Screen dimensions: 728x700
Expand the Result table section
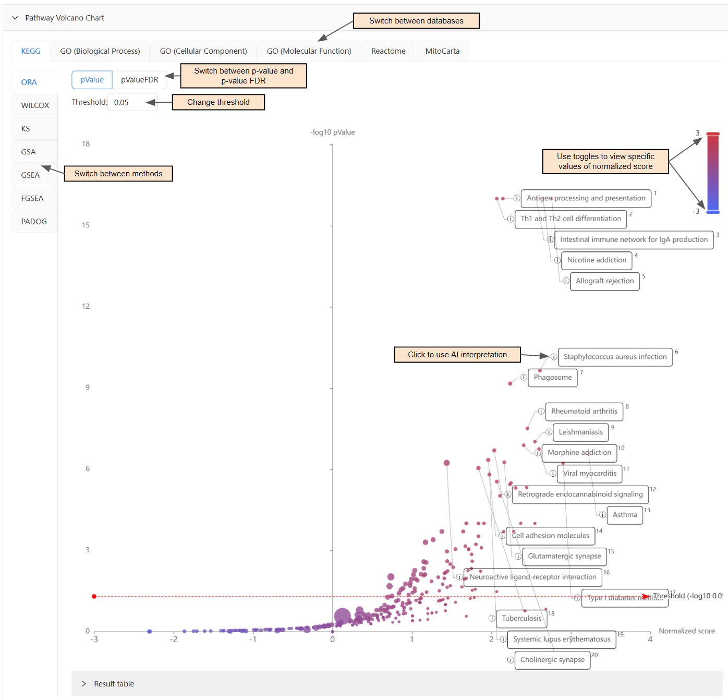pos(83,684)
